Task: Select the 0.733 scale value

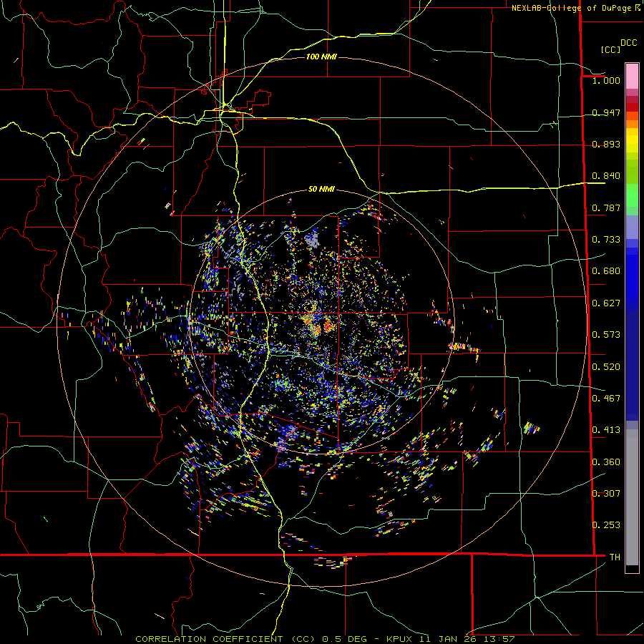Action: pos(606,240)
